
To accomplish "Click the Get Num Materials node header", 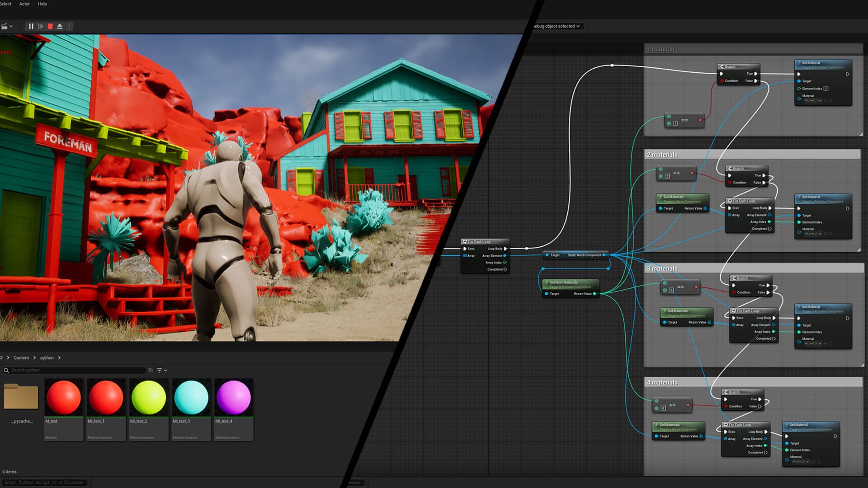I will (x=571, y=284).
